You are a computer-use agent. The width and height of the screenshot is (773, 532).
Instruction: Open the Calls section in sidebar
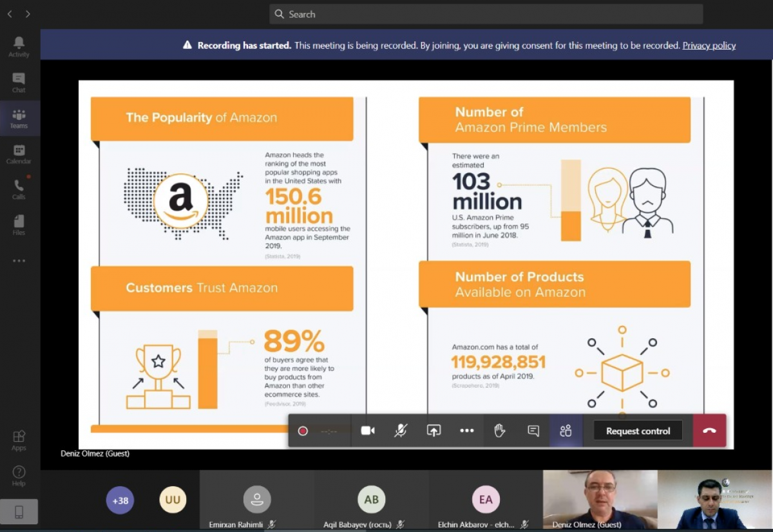[x=19, y=189]
